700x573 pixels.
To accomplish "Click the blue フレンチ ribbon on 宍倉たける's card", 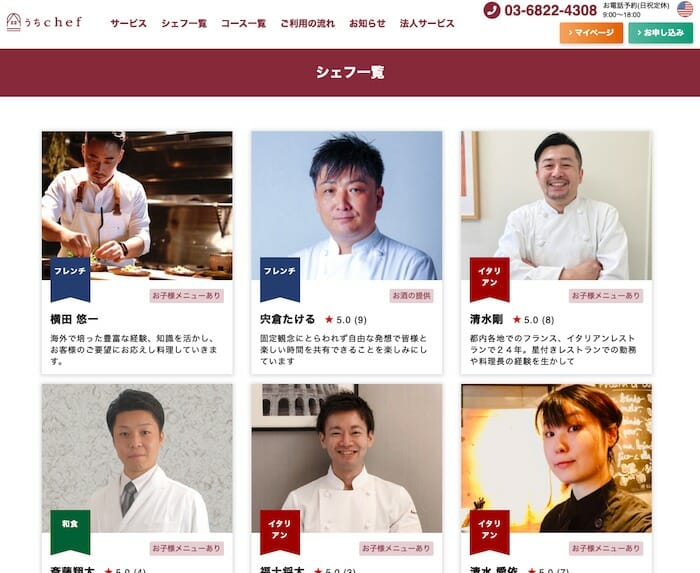I will [280, 279].
